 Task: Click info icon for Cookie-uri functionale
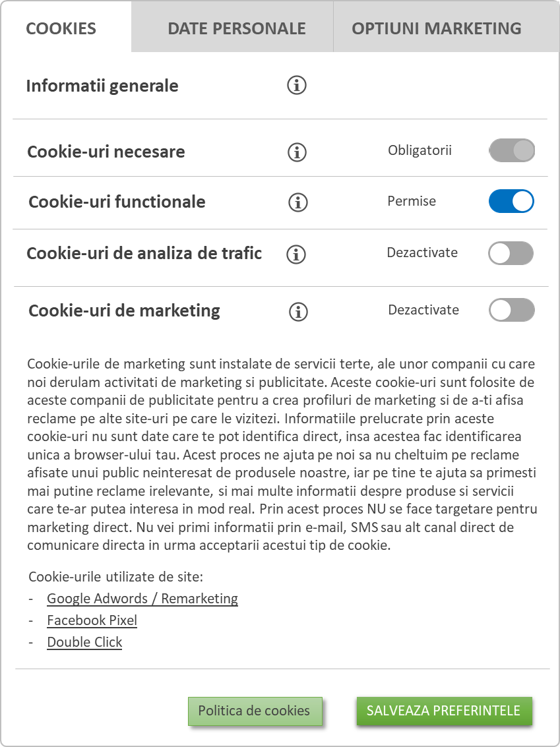click(x=298, y=202)
